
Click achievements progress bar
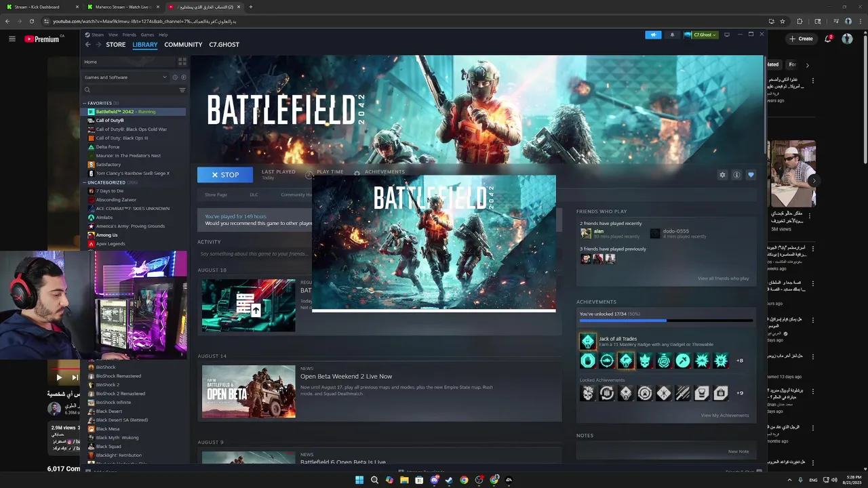[x=666, y=321]
